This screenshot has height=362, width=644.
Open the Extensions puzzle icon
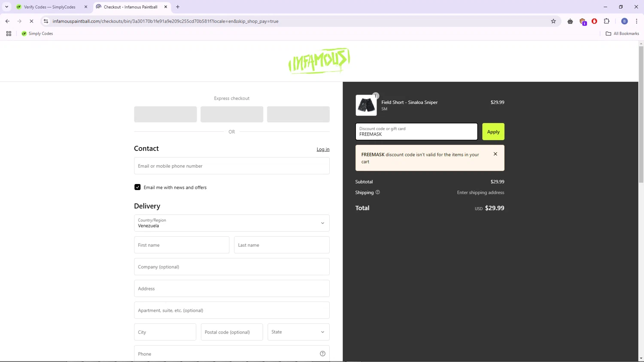click(607, 21)
